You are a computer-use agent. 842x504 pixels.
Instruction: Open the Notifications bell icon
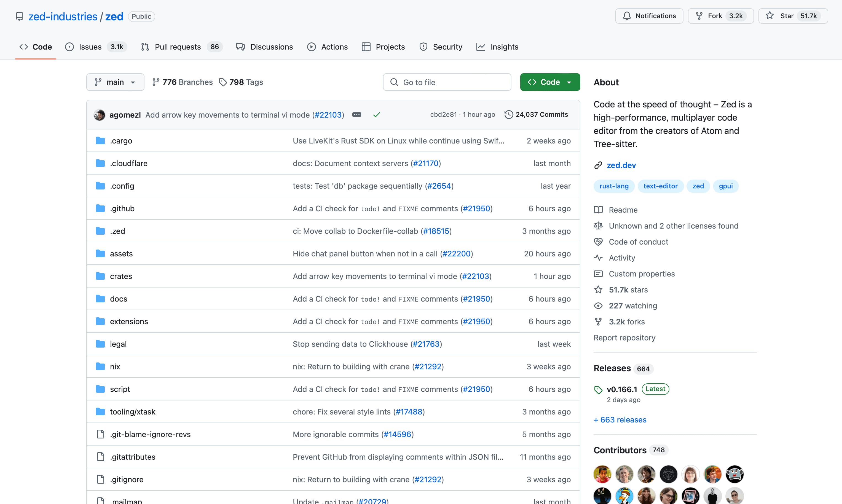628,16
